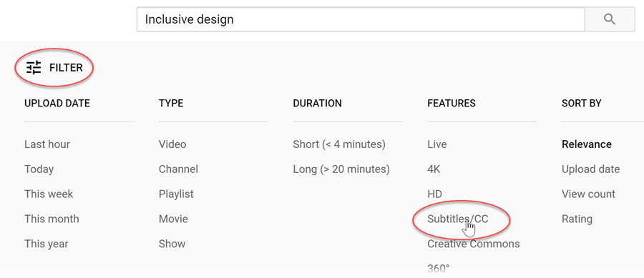Sort results by Upload date
644x278 pixels.
pyautogui.click(x=590, y=169)
